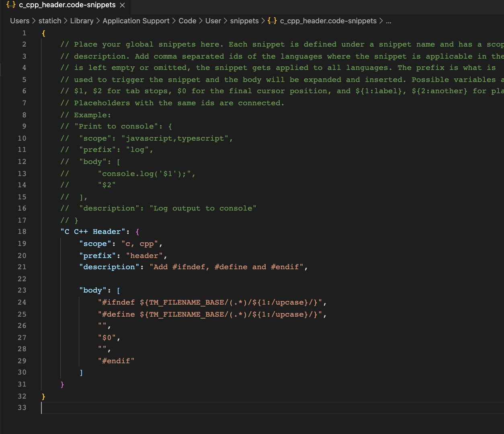Close the c_cpp_header.code-snippets tab
Screen dimensions: 504x434
tap(122, 6)
